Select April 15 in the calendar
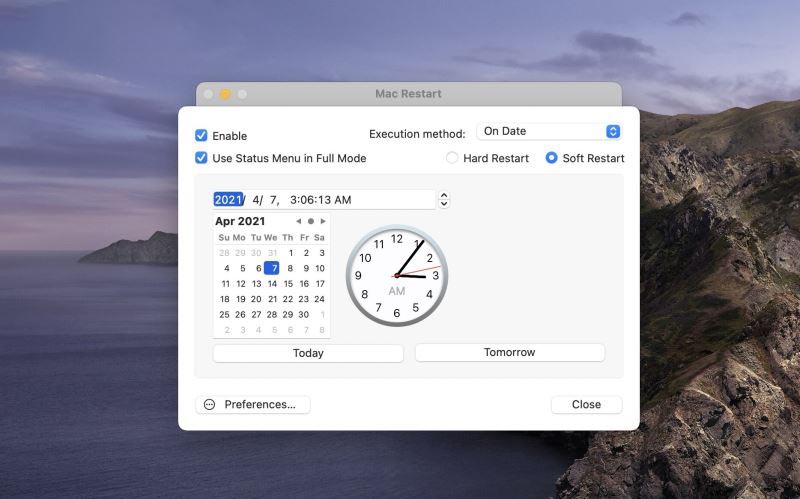The height and width of the screenshot is (499, 800). click(x=288, y=284)
